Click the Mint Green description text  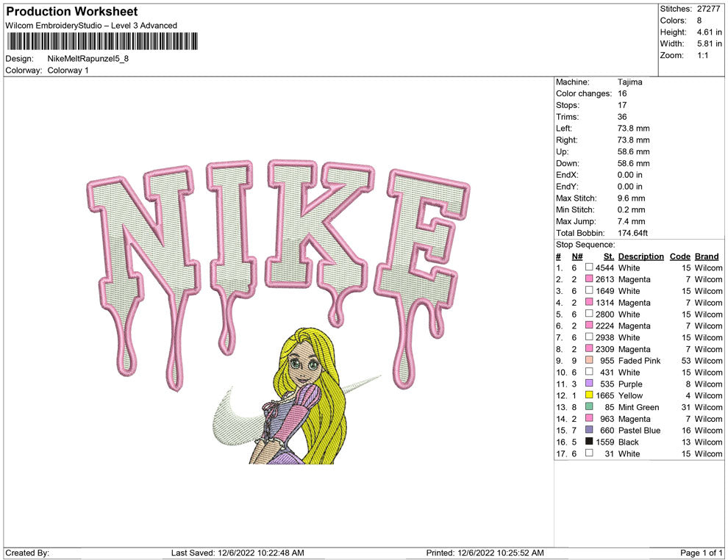(639, 407)
